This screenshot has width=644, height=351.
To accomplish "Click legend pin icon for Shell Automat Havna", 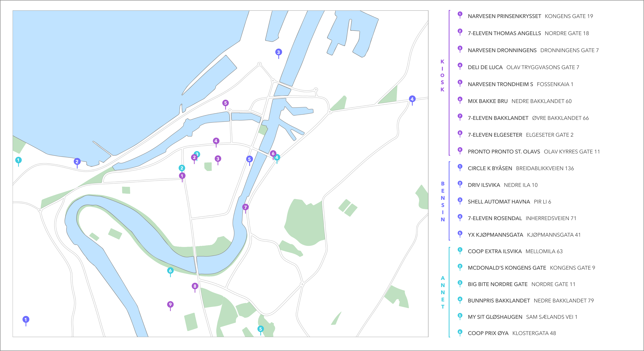I will tap(460, 201).
